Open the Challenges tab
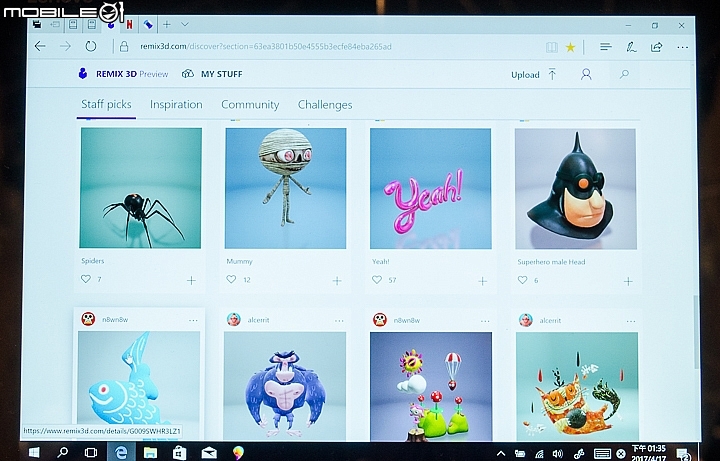This screenshot has height=461, width=720. [x=325, y=105]
